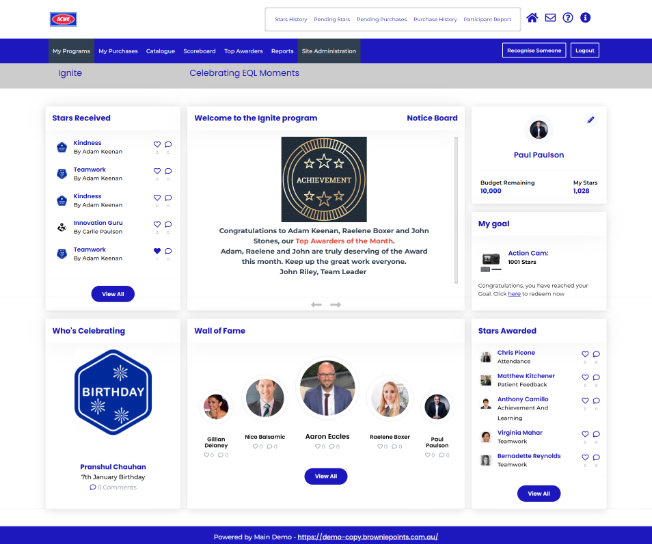Click the Recognise Someone button
The width and height of the screenshot is (652, 544).
tap(533, 50)
